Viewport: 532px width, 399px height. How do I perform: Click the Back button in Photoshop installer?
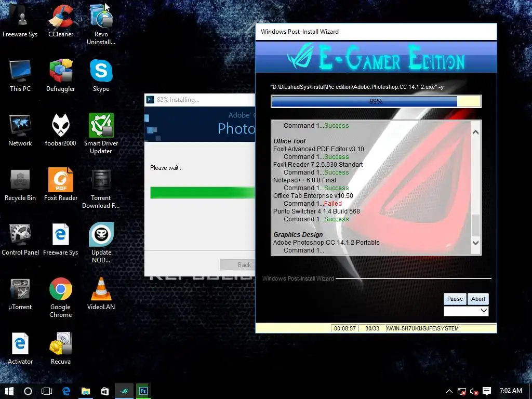click(237, 264)
